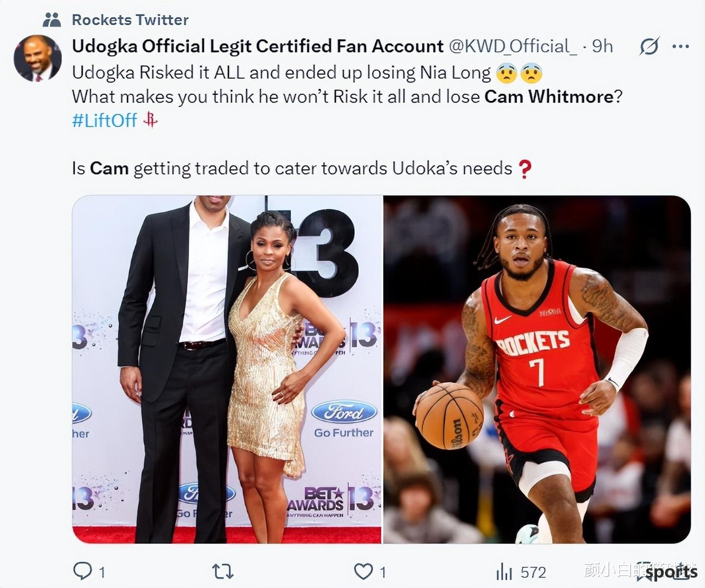Click the Rockets logo emoji after #LiftOff
The width and height of the screenshot is (705, 588).
(150, 120)
